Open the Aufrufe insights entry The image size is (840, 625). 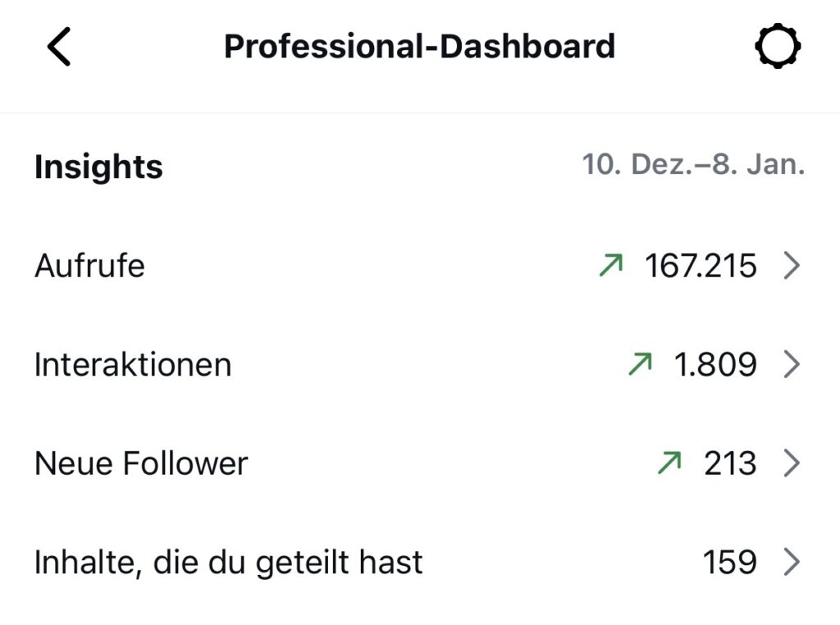[x=420, y=266]
